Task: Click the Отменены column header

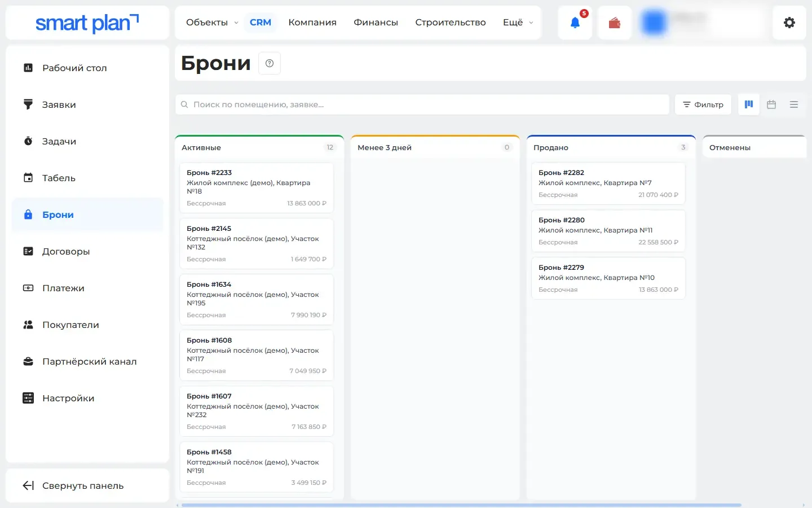Action: [x=754, y=147]
